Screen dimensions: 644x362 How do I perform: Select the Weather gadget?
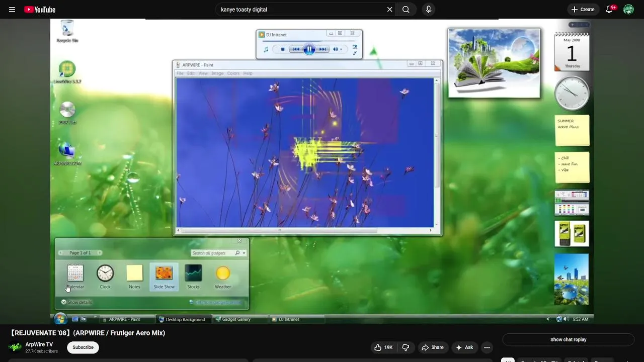[223, 277]
